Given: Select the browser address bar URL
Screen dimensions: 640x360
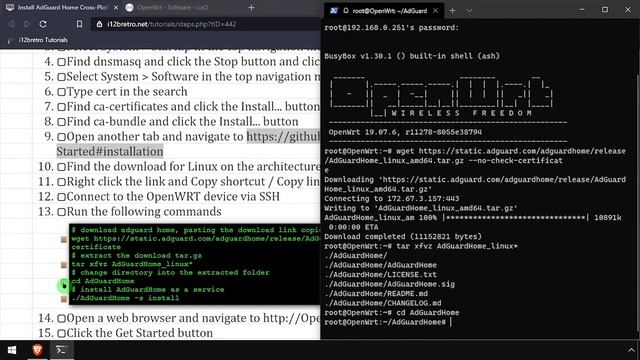Looking at the screenshot, I should (171, 24).
